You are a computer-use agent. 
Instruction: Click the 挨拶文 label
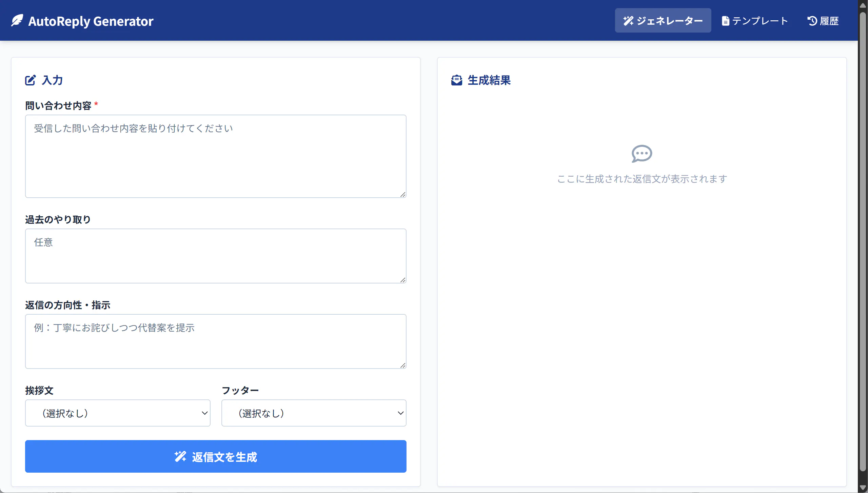(39, 390)
